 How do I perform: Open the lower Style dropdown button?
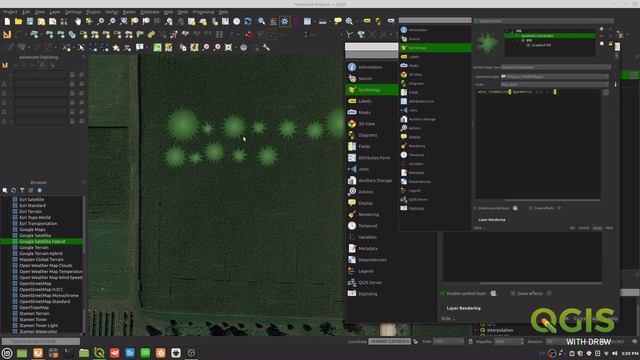click(448, 319)
